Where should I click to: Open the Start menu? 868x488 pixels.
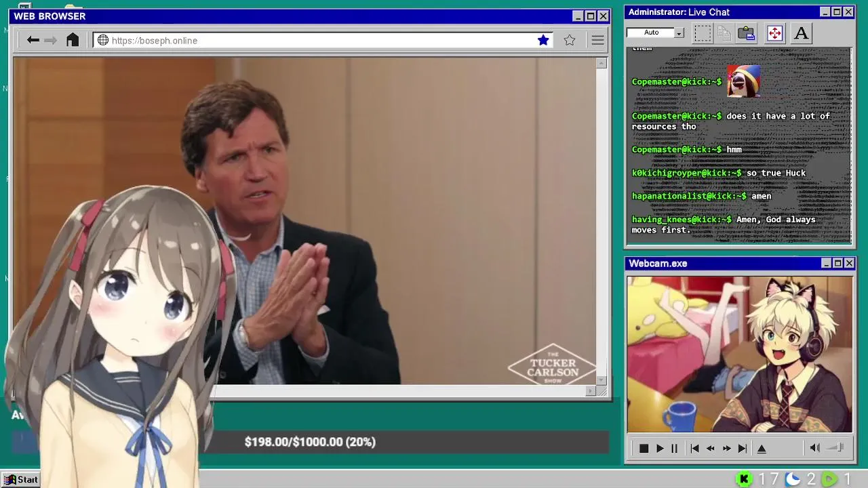21,480
